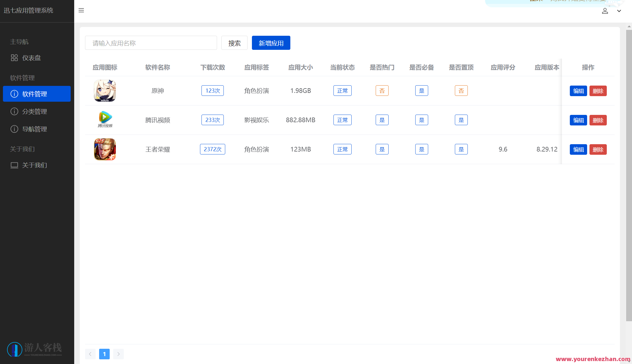Click 编辑 on the 腾讯视频 row
The width and height of the screenshot is (632, 364).
tap(578, 120)
